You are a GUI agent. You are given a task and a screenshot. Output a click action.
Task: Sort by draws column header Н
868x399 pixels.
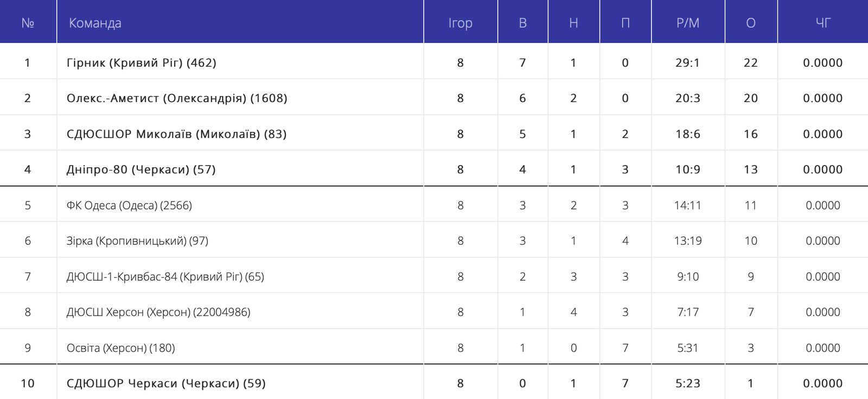click(573, 23)
